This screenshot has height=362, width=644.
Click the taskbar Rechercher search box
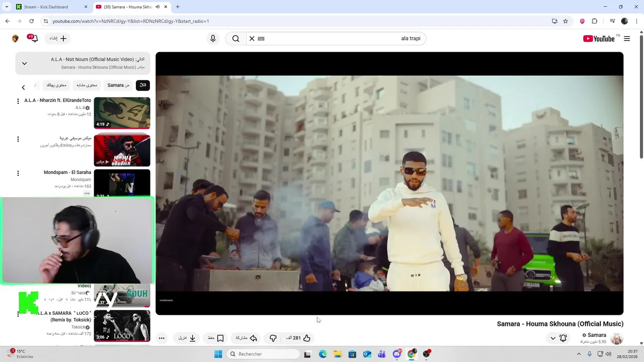pyautogui.click(x=263, y=354)
